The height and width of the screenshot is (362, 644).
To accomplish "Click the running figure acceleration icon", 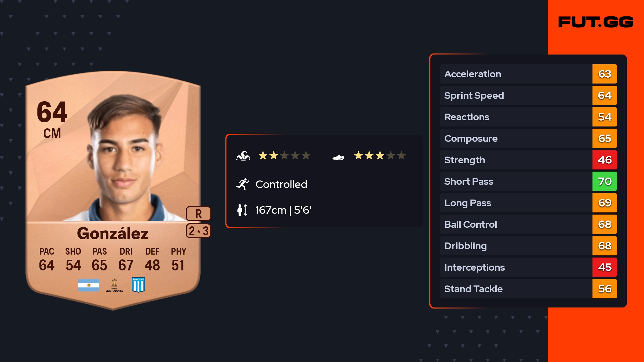I will click(243, 184).
